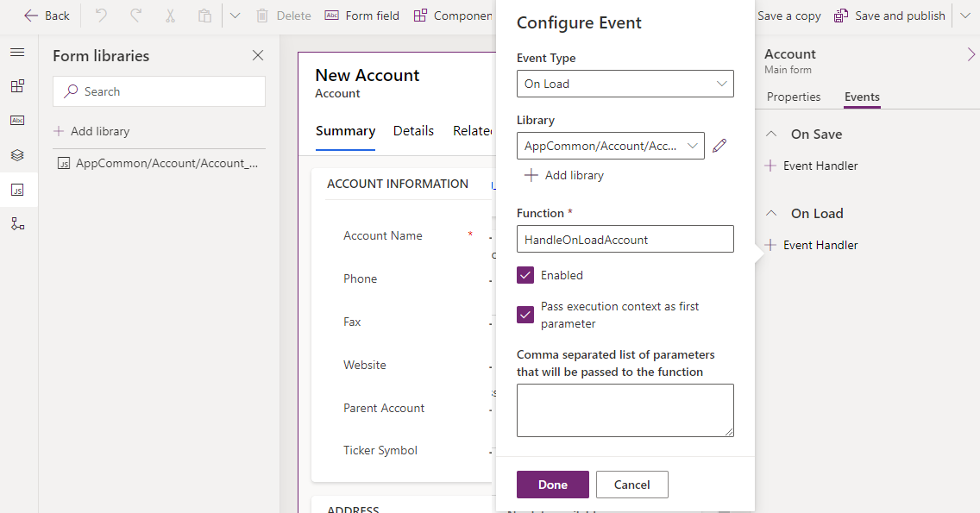Screen dimensions: 980x513
Task: Open the Business rules icon in left rail
Action: tap(17, 224)
